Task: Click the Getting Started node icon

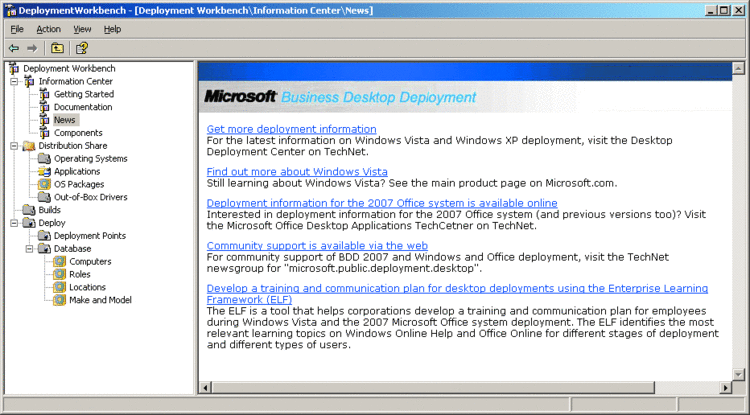Action: coord(44,94)
